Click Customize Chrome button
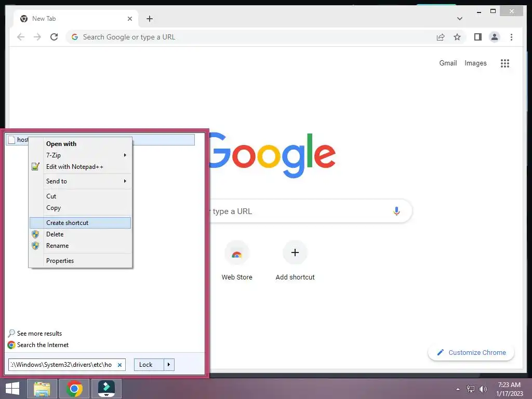Viewport: 532px width, 399px height. 471,353
